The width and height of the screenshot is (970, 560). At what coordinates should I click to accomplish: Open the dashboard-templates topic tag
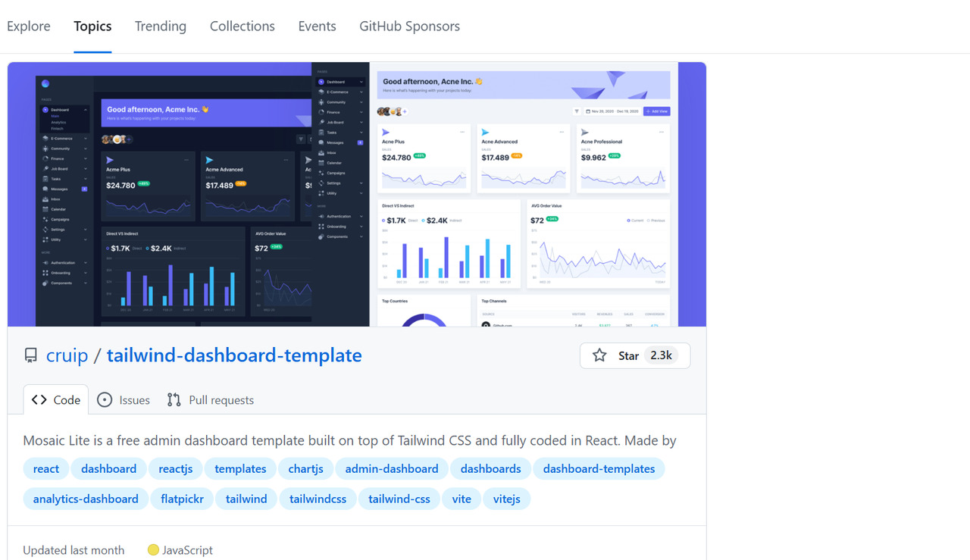point(599,469)
